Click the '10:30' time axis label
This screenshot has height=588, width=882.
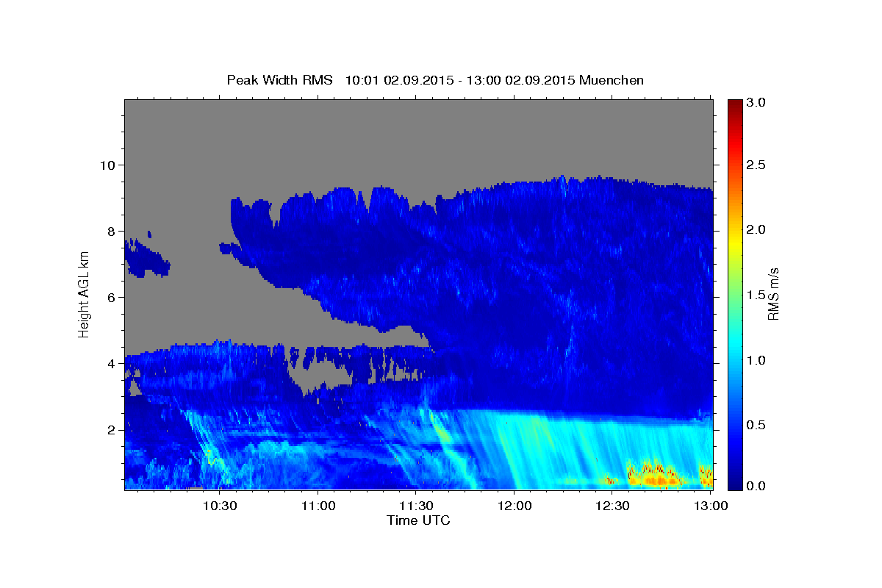click(220, 505)
